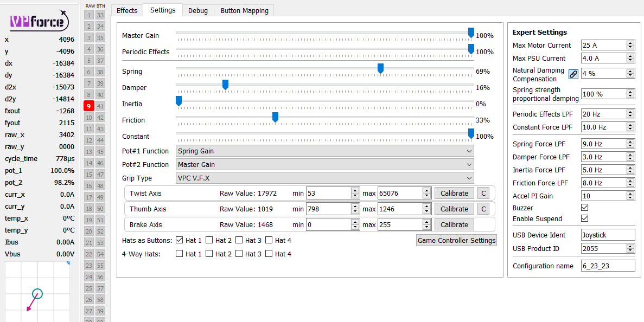
Task: Click the Natural Damping link icon
Action: tap(573, 74)
